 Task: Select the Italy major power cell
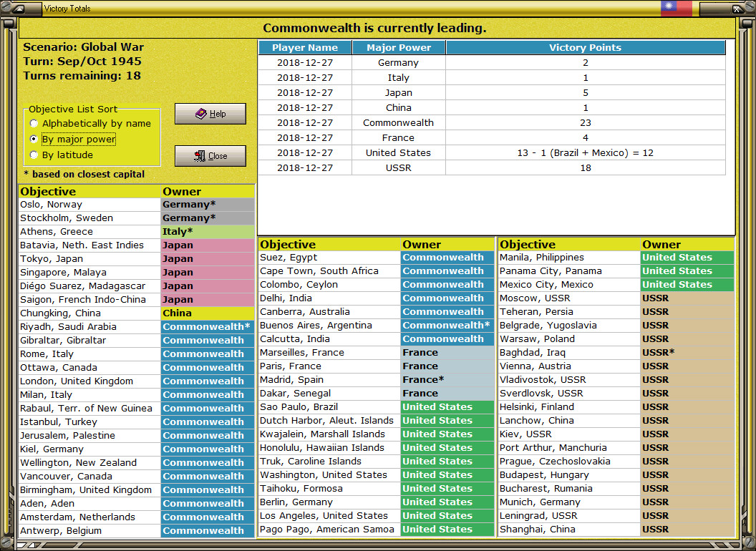click(398, 77)
